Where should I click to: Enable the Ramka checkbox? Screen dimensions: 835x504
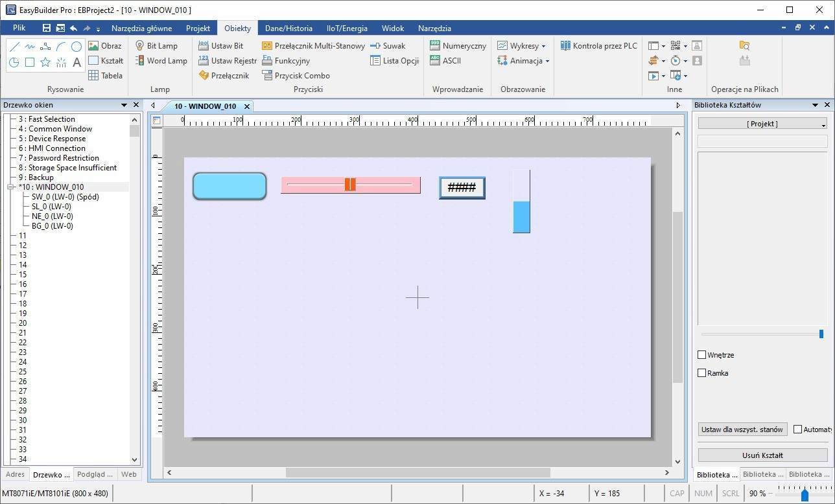(x=701, y=373)
